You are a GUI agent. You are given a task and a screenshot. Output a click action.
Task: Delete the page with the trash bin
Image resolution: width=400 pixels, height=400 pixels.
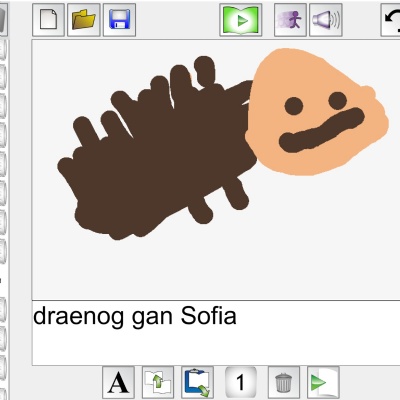284,383
